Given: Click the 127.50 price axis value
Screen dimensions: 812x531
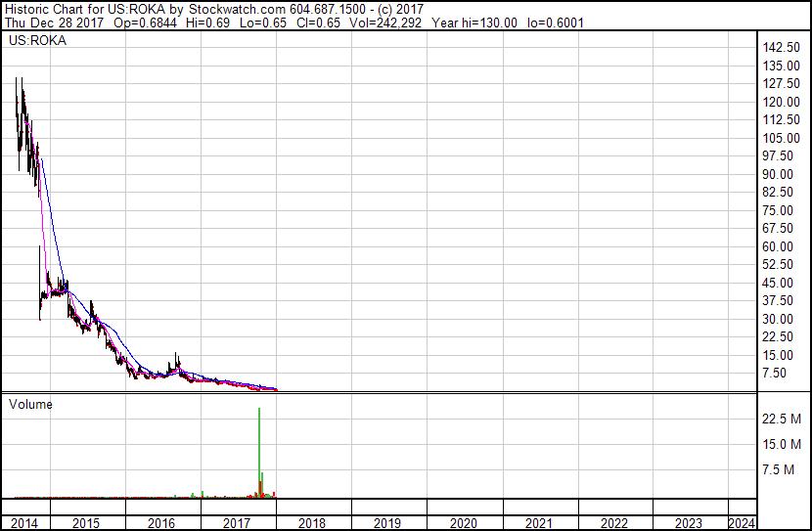Looking at the screenshot, I should pyautogui.click(x=782, y=83).
